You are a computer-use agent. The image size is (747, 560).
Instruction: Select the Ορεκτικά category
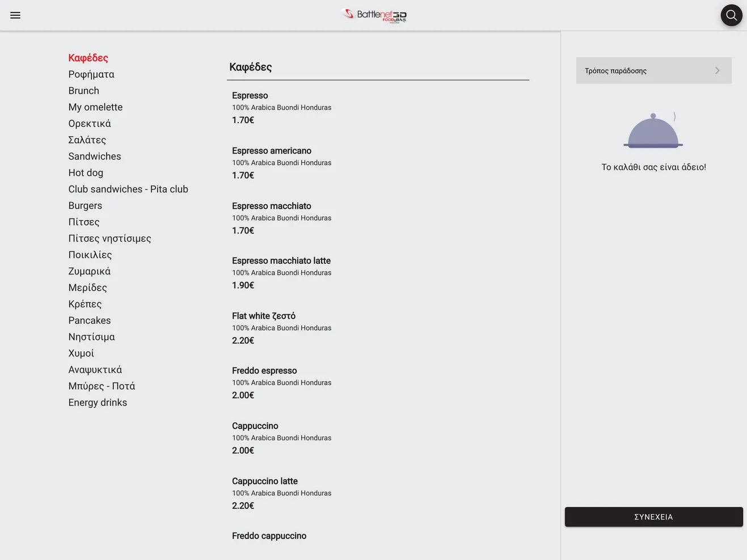[x=90, y=124]
